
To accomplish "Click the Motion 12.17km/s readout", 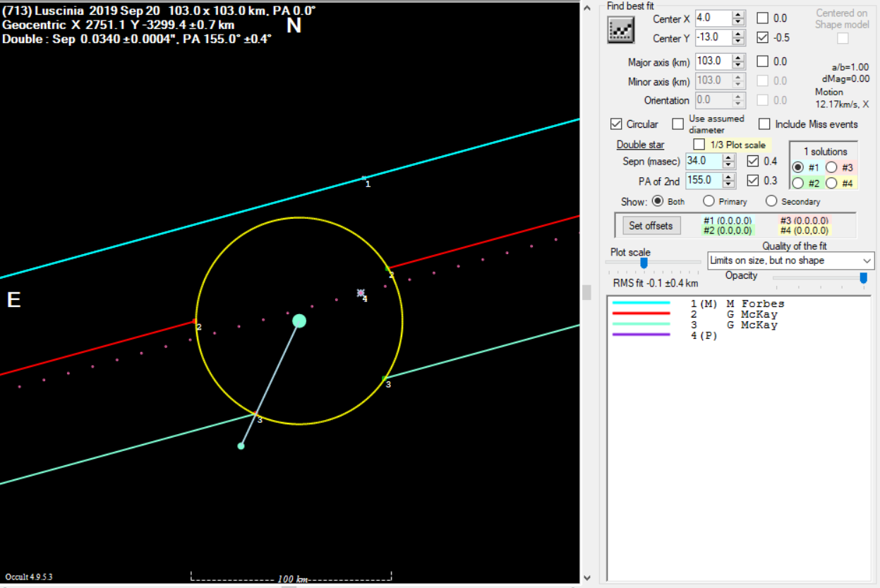I will coord(842,98).
